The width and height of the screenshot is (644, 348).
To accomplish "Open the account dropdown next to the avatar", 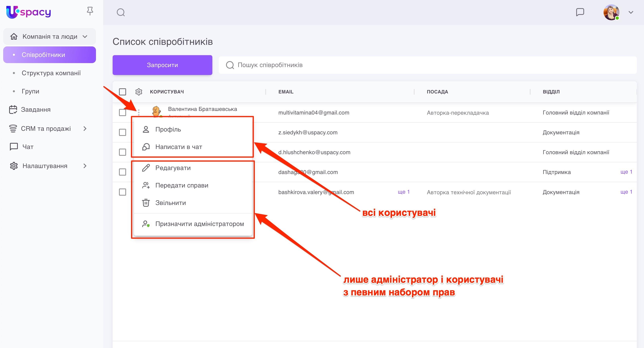I will point(630,12).
